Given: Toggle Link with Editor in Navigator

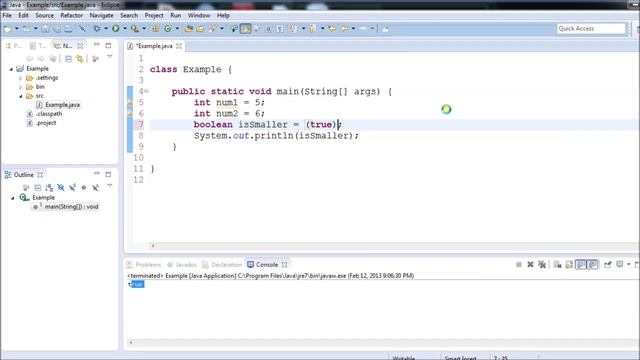Looking at the screenshot, I should (80, 59).
